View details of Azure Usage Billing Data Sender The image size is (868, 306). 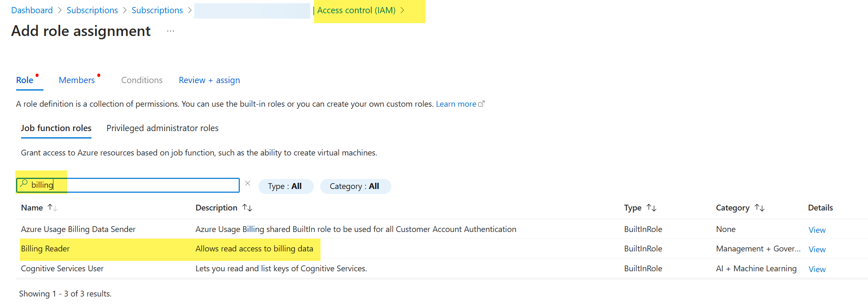817,230
